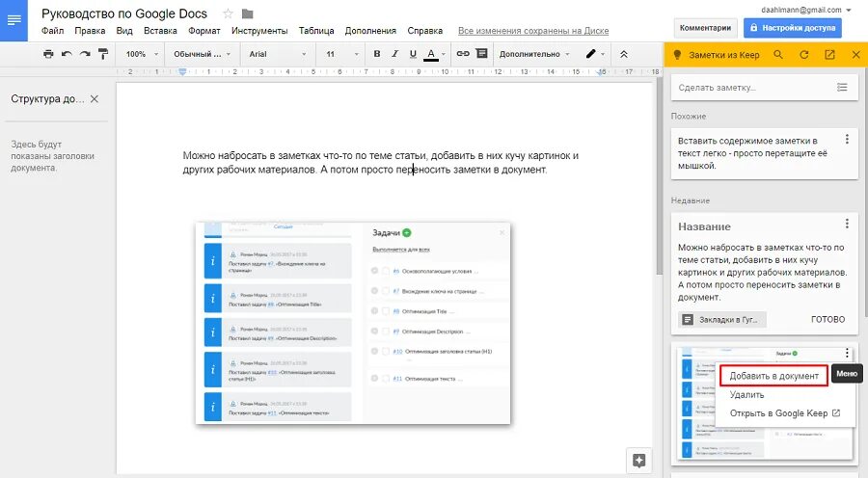This screenshot has height=478, width=868.
Task: Open the Docs home hamburger icon
Action: click(x=14, y=20)
